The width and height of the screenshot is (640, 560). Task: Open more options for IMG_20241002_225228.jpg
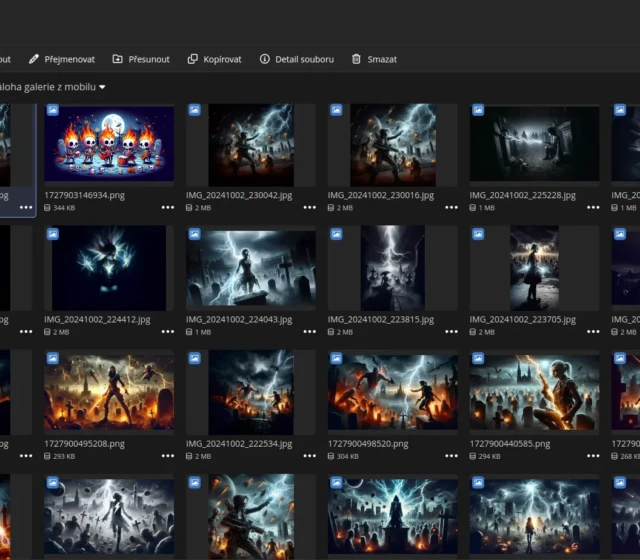(593, 207)
